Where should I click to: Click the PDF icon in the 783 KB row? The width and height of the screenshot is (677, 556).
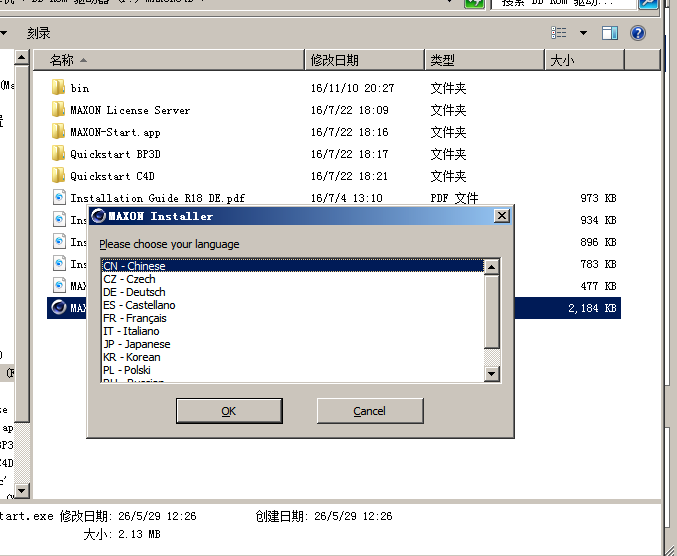[59, 264]
